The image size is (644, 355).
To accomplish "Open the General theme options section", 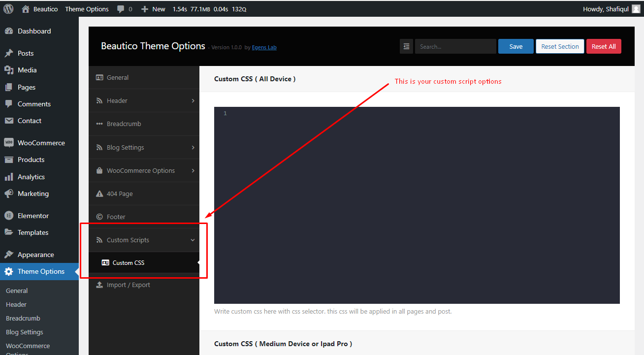I will [144, 77].
